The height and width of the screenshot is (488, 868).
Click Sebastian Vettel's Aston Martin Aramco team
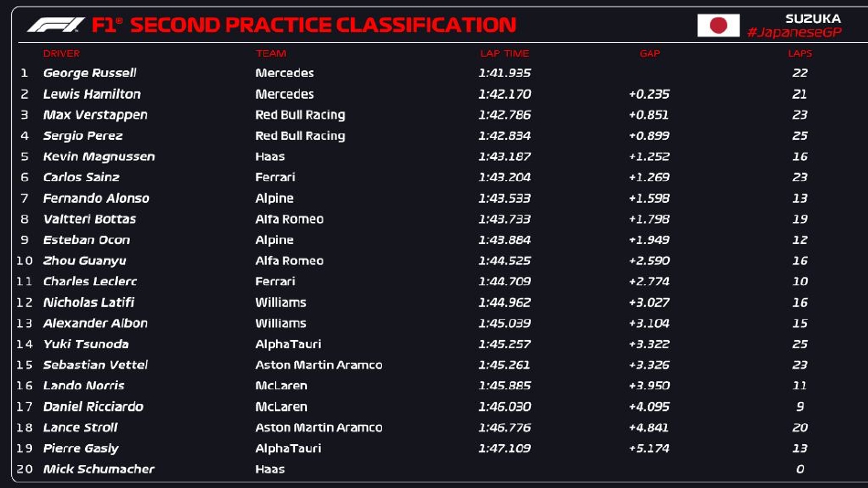tap(318, 365)
